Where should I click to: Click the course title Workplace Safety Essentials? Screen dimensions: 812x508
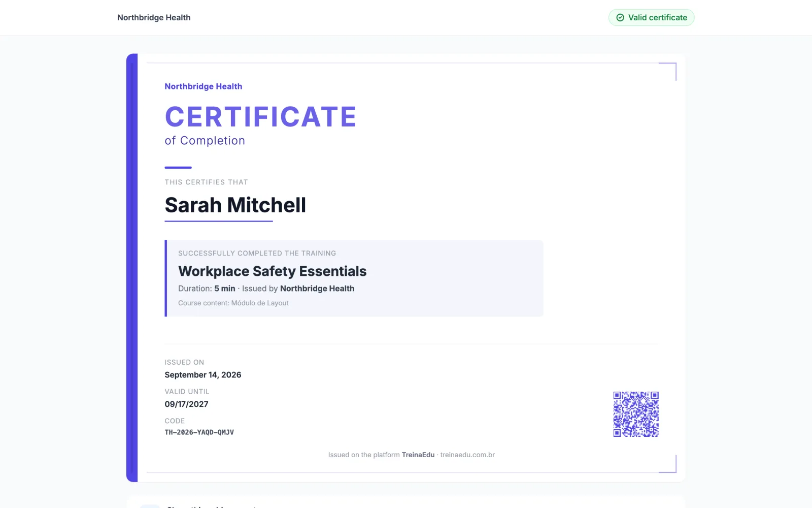[x=273, y=271]
